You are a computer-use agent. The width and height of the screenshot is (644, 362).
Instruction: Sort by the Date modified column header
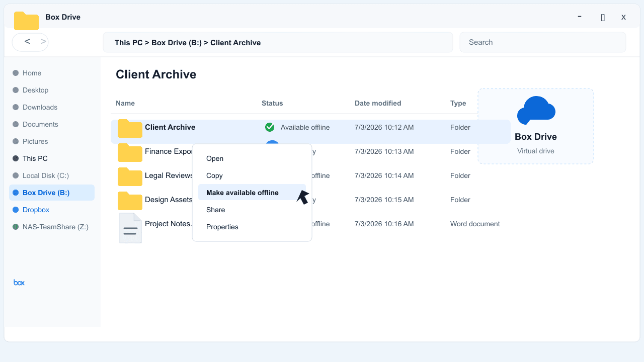pyautogui.click(x=378, y=103)
